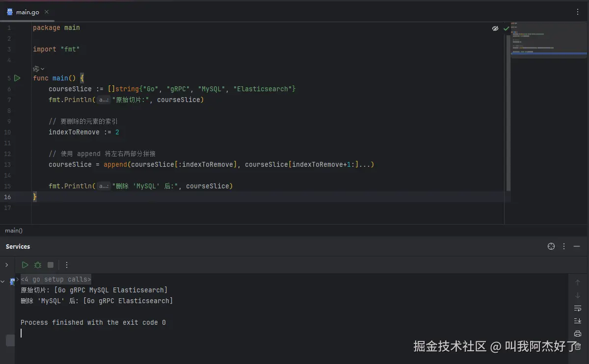The width and height of the screenshot is (589, 364).
Task: Start debugging with the bug icon
Action: [x=38, y=265]
